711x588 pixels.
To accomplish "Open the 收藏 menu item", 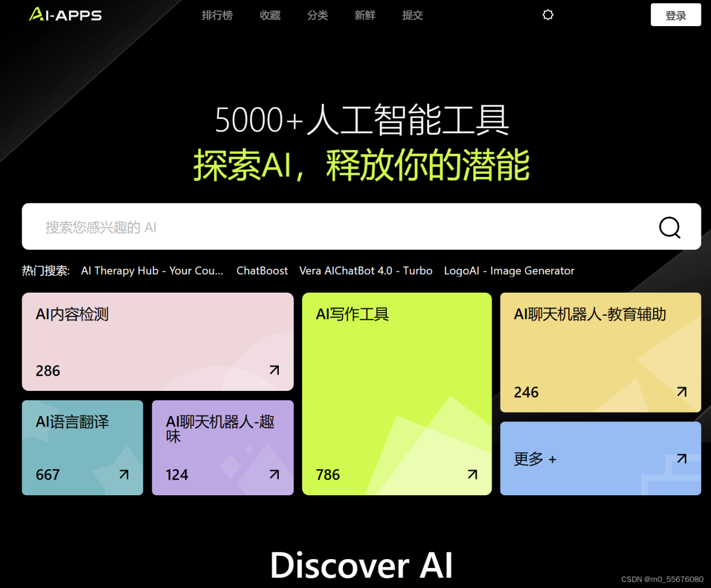I will pyautogui.click(x=270, y=16).
